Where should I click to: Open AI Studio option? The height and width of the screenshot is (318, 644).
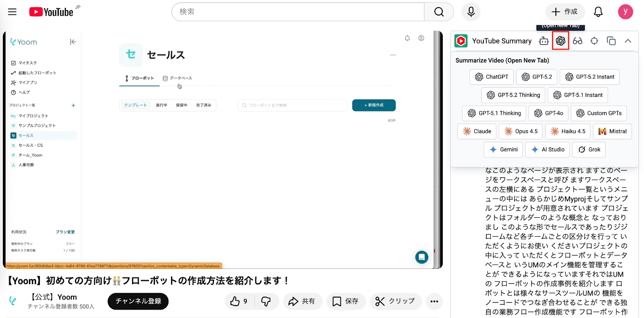[547, 150]
